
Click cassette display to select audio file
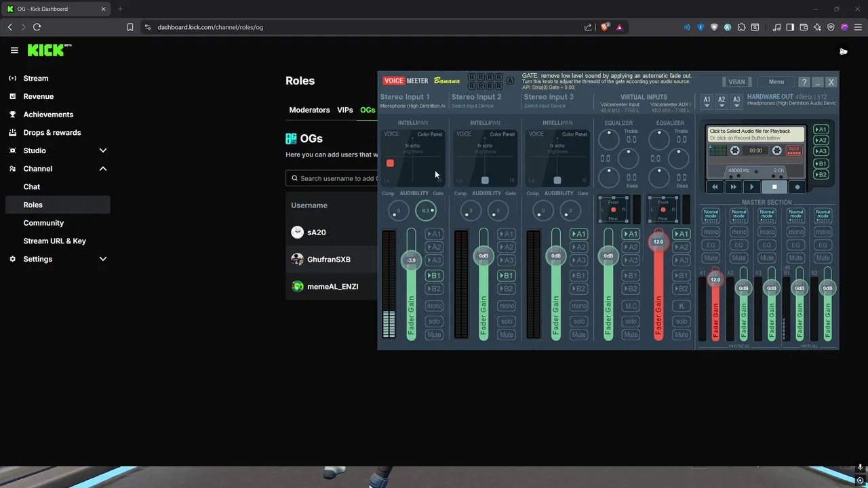(755, 134)
